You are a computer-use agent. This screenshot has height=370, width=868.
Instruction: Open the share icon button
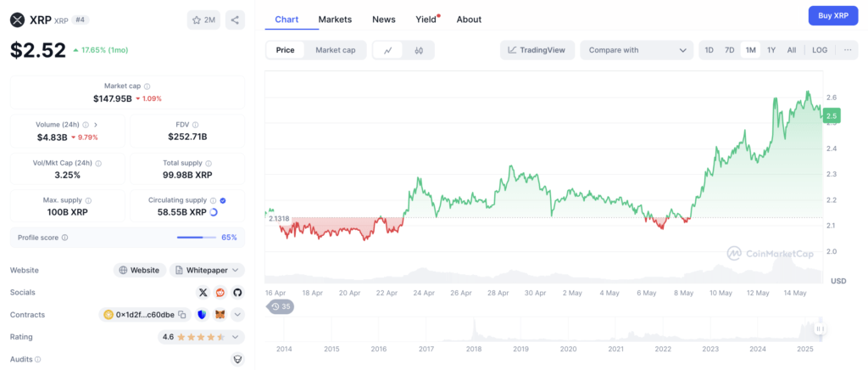coord(235,20)
